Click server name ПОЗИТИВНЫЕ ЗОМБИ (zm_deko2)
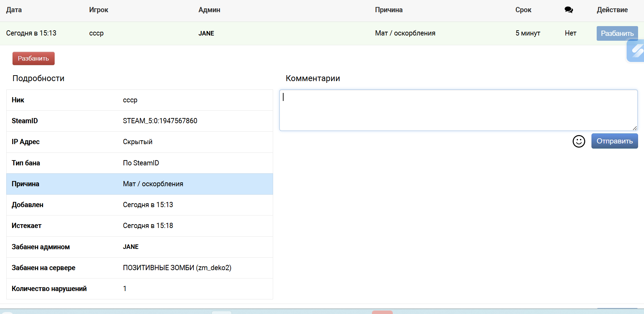 click(177, 268)
